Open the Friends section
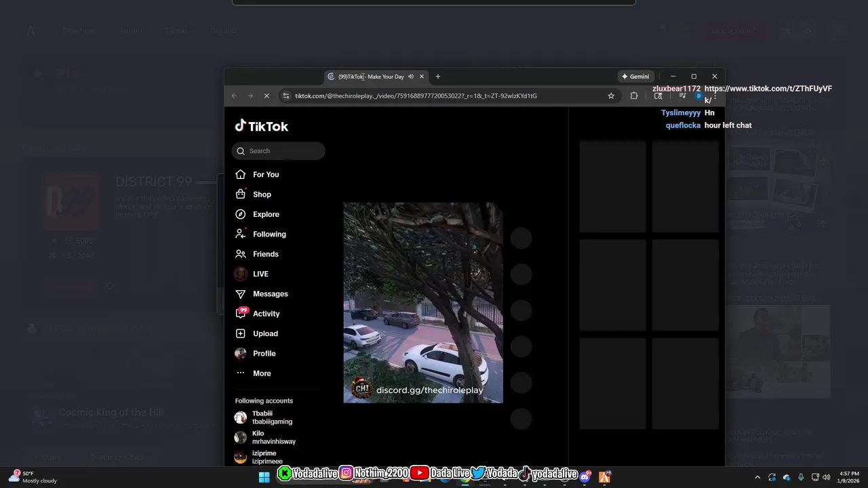The image size is (868, 488). (257, 254)
